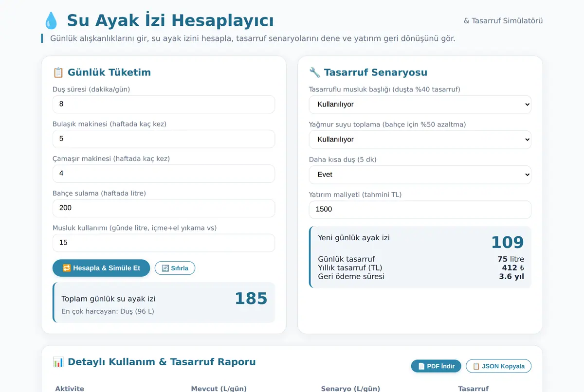
Task: Reset inputs with the Sıfırla button
Action: [175, 268]
